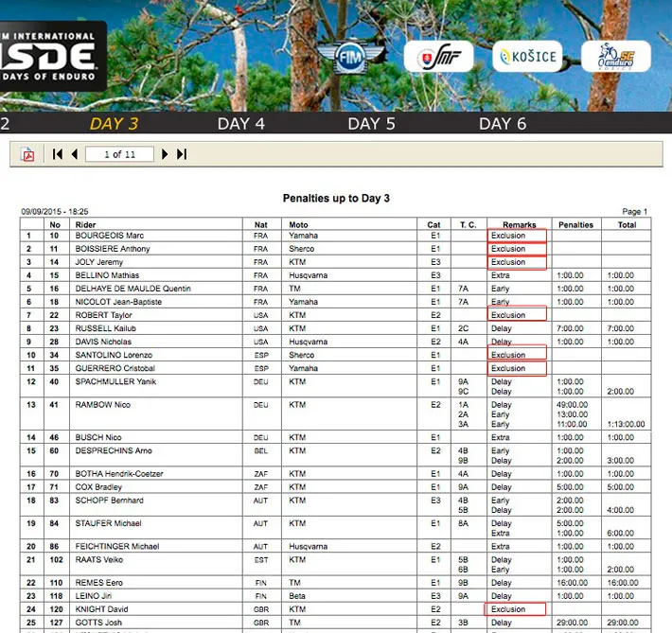This screenshot has width=672, height=633.
Task: Open the FIM logo badge
Action: tap(351, 56)
